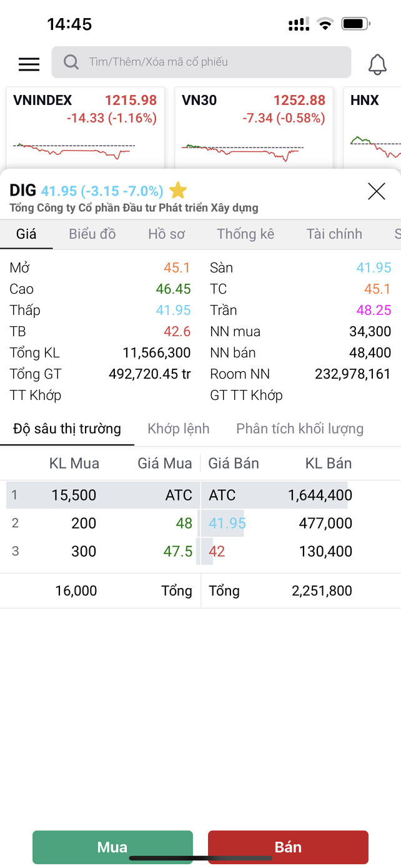Tap the notification bell icon
The height and width of the screenshot is (868, 401).
(377, 64)
